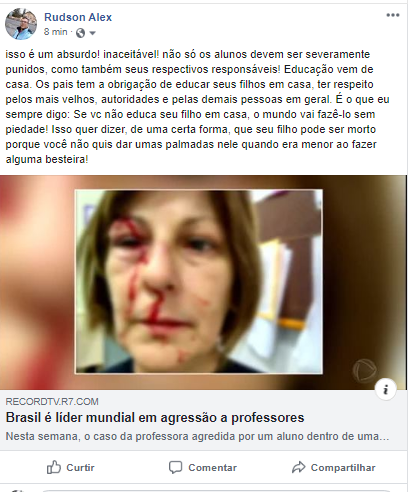408x492 pixels.
Task: Open the article headline about agressão a professores
Action: pyautogui.click(x=155, y=417)
